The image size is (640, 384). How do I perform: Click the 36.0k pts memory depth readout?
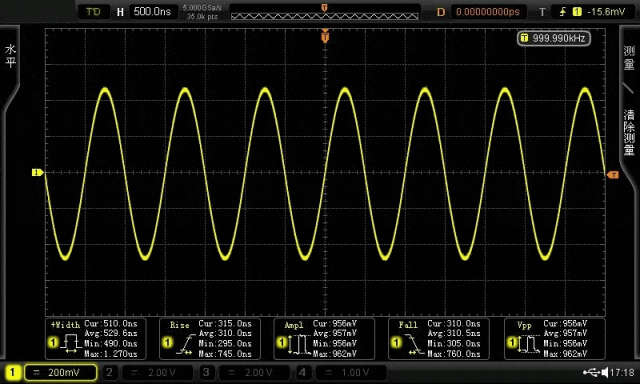[202, 16]
